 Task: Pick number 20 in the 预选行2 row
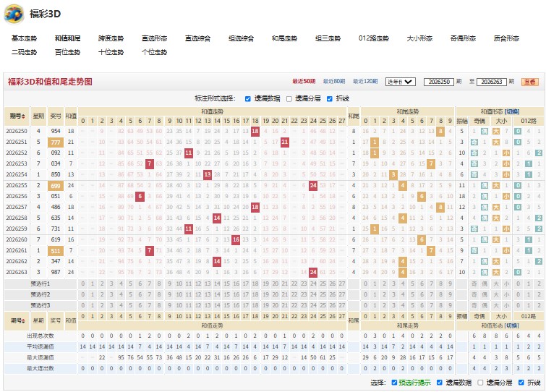(275, 295)
